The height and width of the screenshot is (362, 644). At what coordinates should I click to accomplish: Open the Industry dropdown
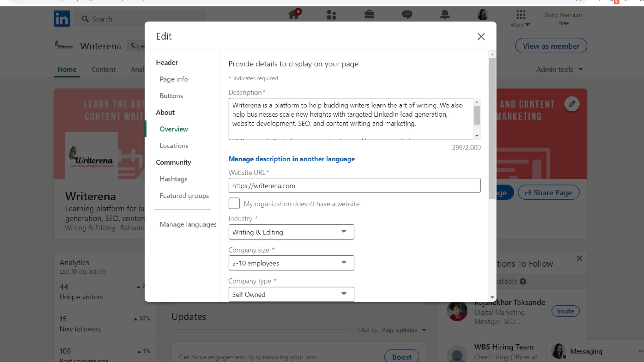291,232
